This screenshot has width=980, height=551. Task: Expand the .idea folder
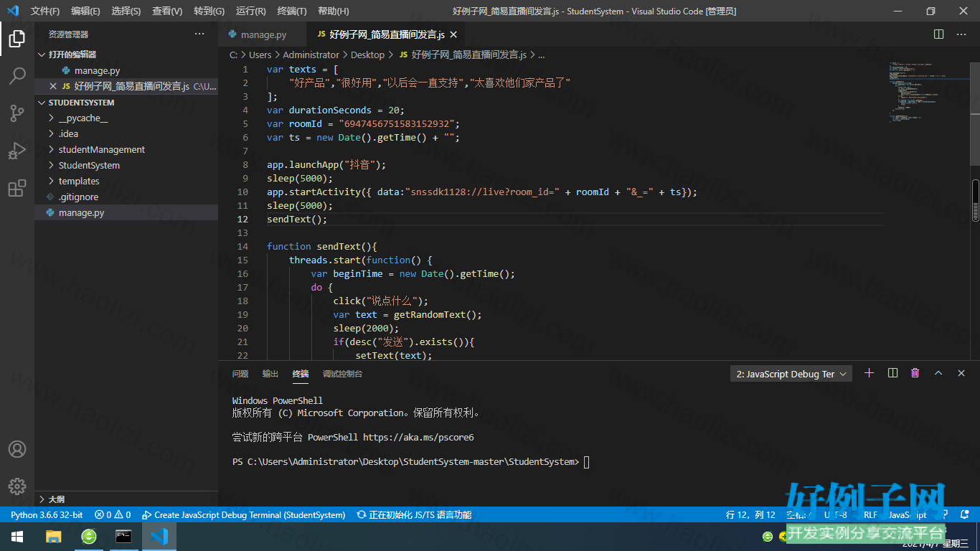tap(126, 134)
